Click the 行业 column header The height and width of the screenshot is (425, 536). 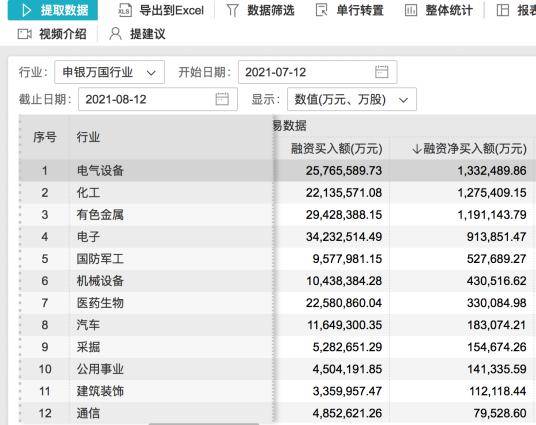(x=88, y=137)
